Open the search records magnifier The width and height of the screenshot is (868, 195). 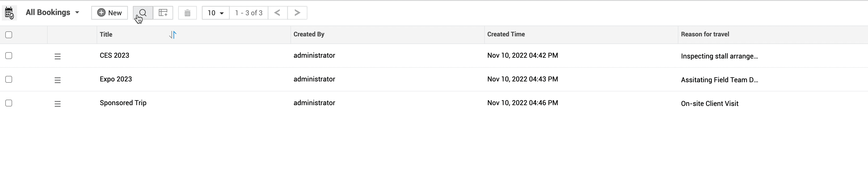click(x=143, y=13)
